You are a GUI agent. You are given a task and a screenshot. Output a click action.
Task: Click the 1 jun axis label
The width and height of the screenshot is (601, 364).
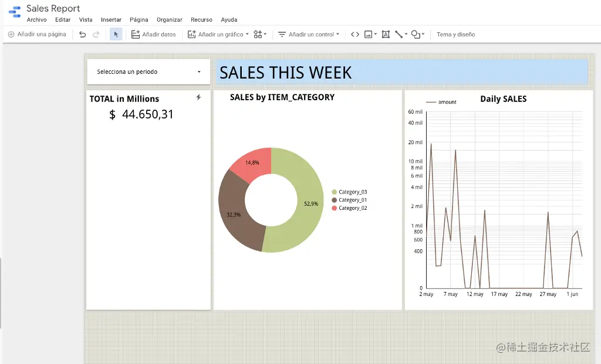[572, 294]
